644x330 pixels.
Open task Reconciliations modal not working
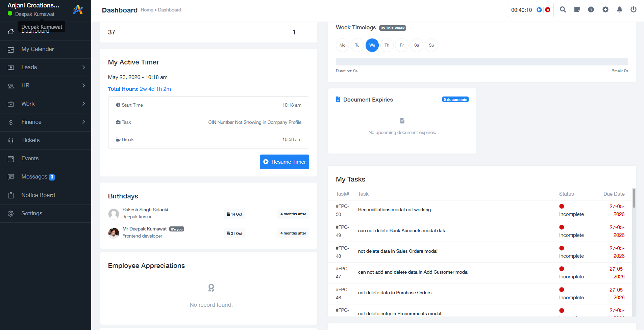pos(394,210)
